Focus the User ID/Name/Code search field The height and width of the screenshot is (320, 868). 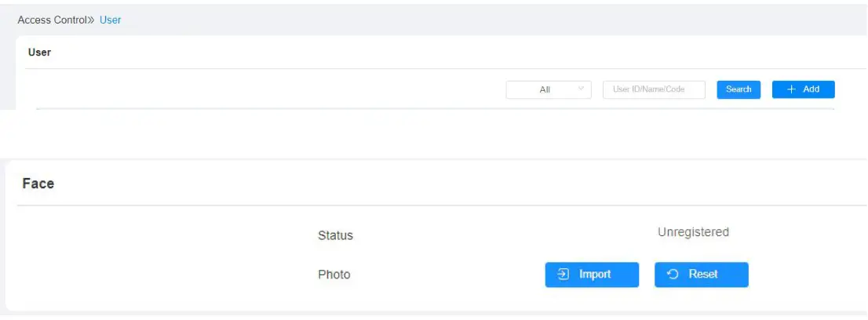click(654, 89)
